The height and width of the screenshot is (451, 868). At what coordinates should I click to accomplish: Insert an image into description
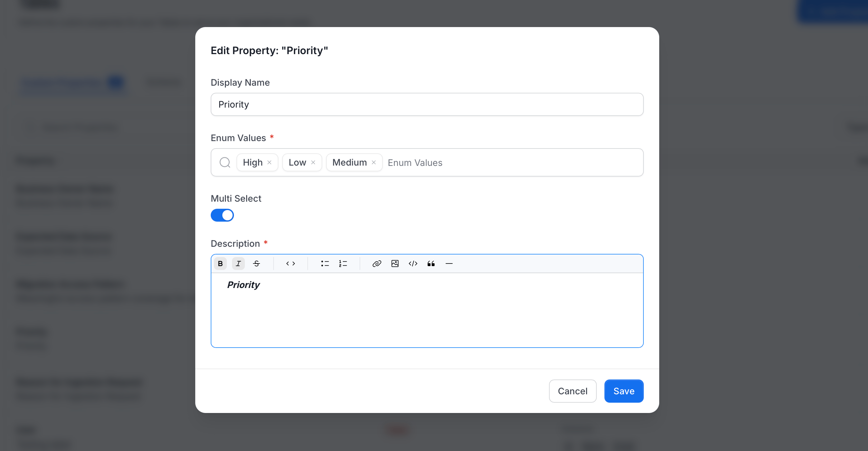(395, 264)
